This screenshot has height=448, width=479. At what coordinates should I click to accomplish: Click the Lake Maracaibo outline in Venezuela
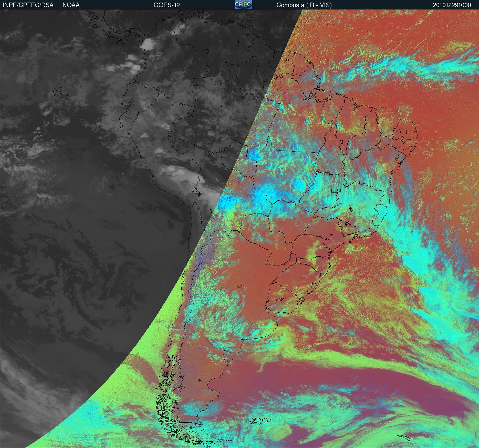point(182,27)
